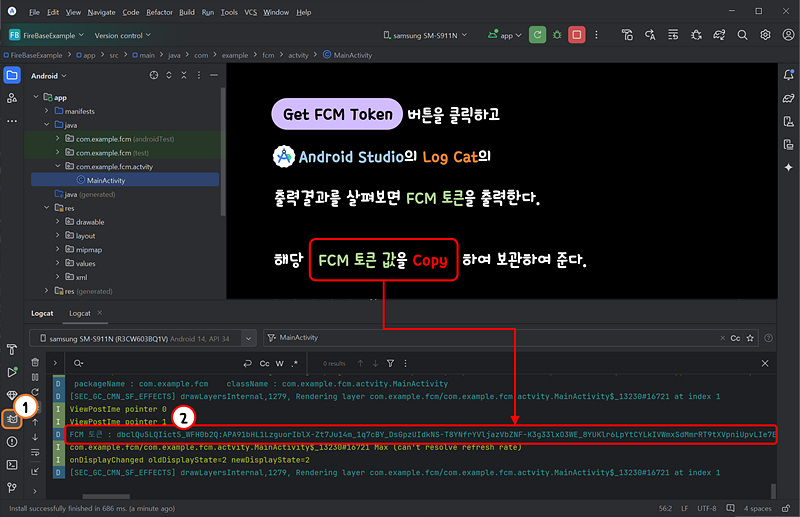Sync project with Gradle files icon
This screenshot has width=800, height=517.
tap(719, 35)
